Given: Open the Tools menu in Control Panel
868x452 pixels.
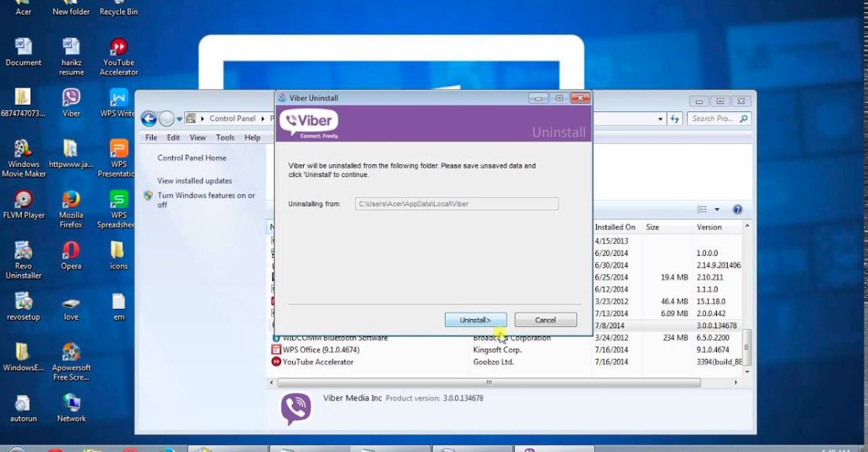Looking at the screenshot, I should [225, 137].
